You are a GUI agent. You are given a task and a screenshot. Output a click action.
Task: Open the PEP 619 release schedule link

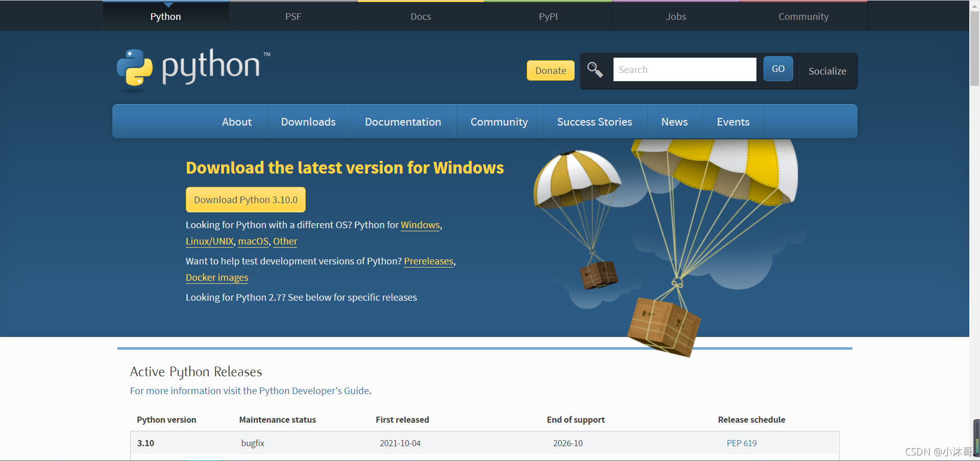[742, 443]
